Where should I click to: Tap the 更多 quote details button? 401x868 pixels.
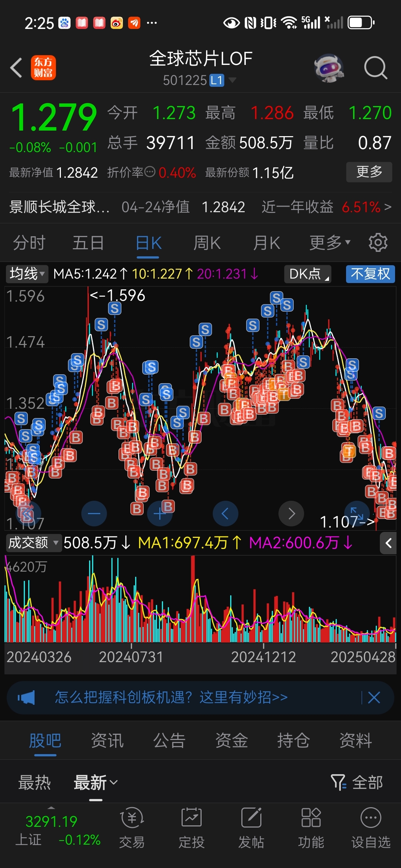click(369, 172)
